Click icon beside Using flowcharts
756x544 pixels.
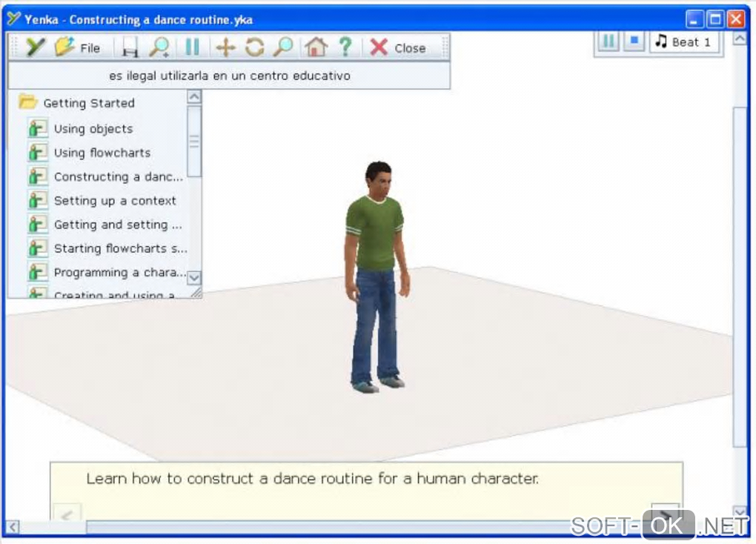(38, 153)
